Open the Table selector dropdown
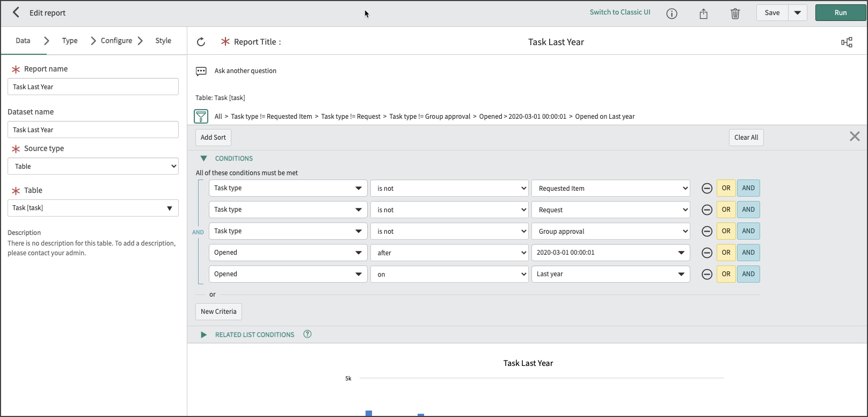Viewport: 868px width, 417px height. click(x=93, y=208)
